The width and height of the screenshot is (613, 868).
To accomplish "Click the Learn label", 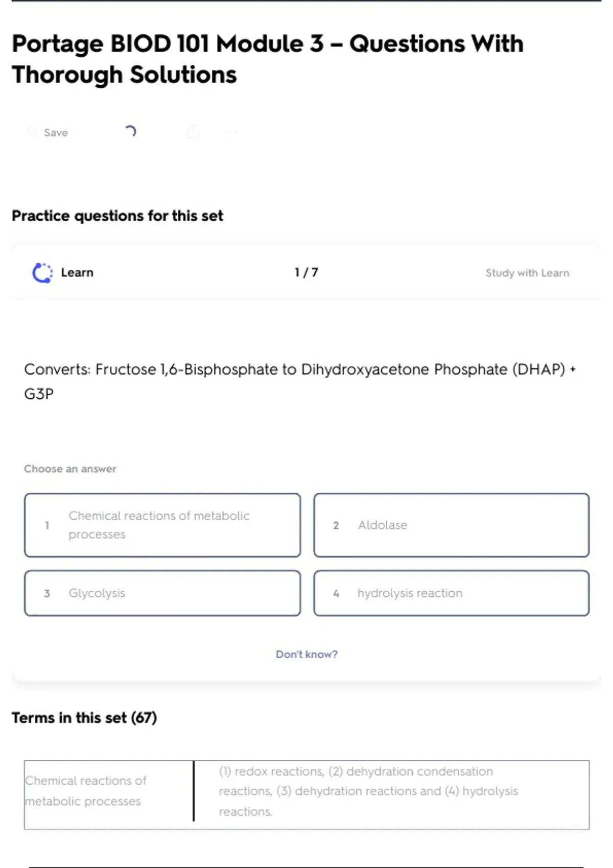I will [x=77, y=273].
